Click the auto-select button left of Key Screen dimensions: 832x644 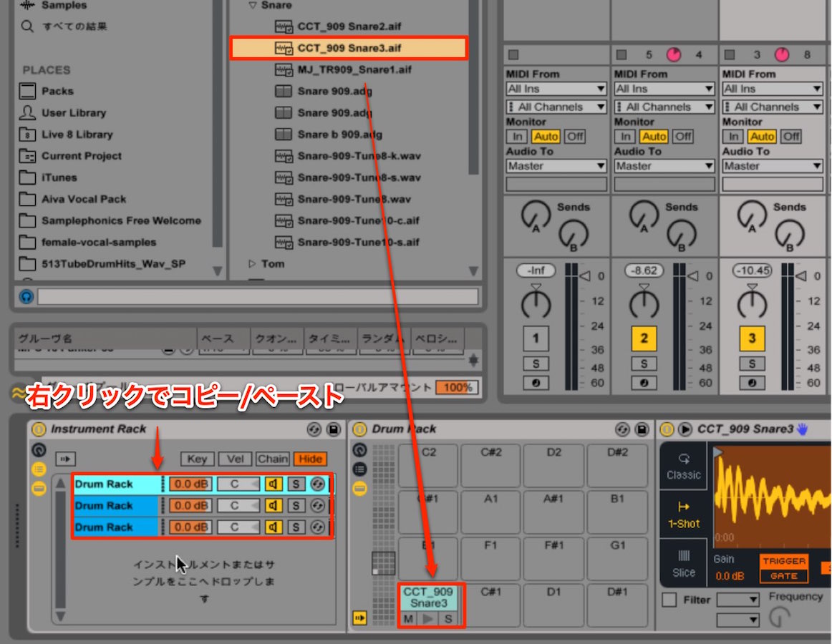click(66, 459)
